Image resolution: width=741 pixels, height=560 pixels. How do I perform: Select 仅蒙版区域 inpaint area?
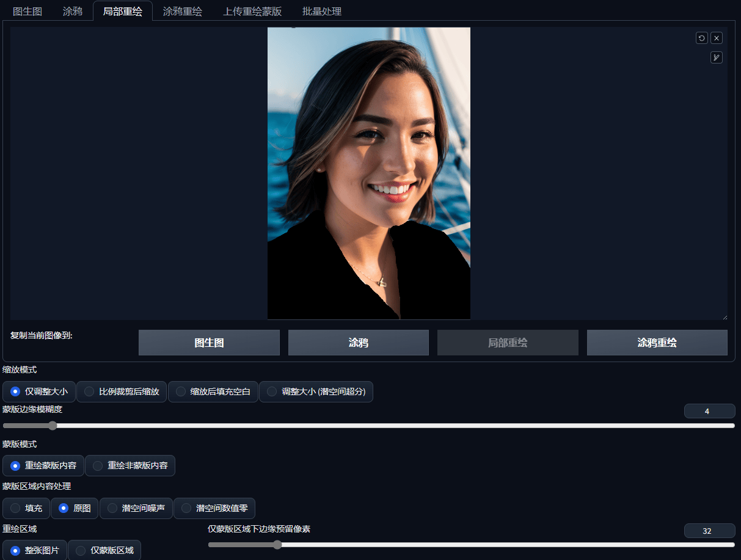[104, 550]
